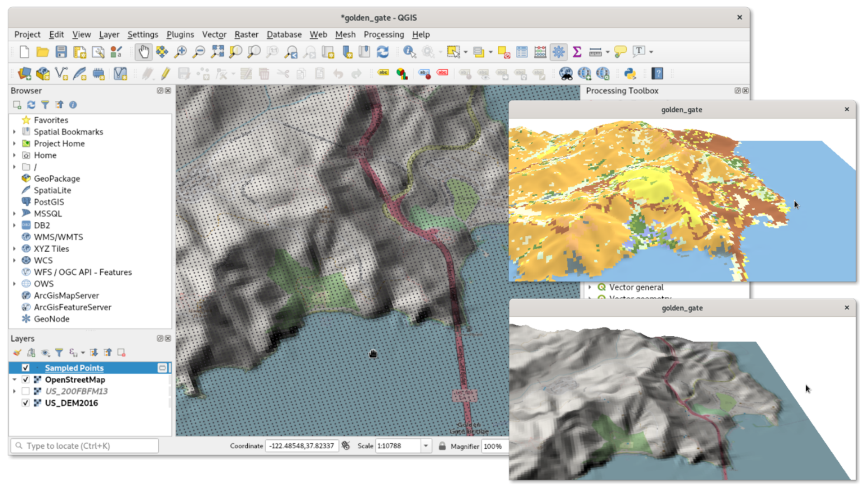Select the GeoPackage item in the Browser
Screen dimensions: 868x488
(x=57, y=178)
